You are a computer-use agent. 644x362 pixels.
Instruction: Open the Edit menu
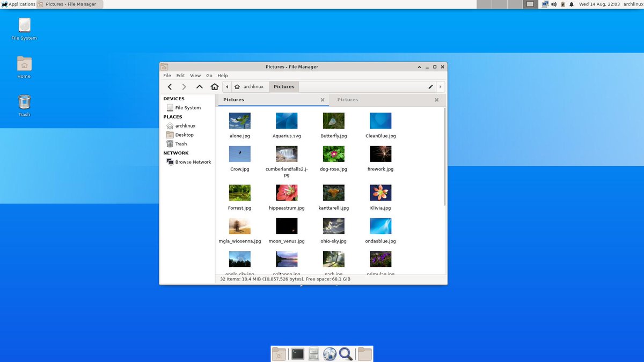[181, 76]
